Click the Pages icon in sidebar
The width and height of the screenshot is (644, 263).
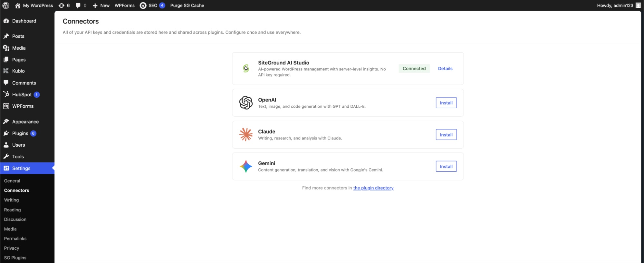(6, 60)
